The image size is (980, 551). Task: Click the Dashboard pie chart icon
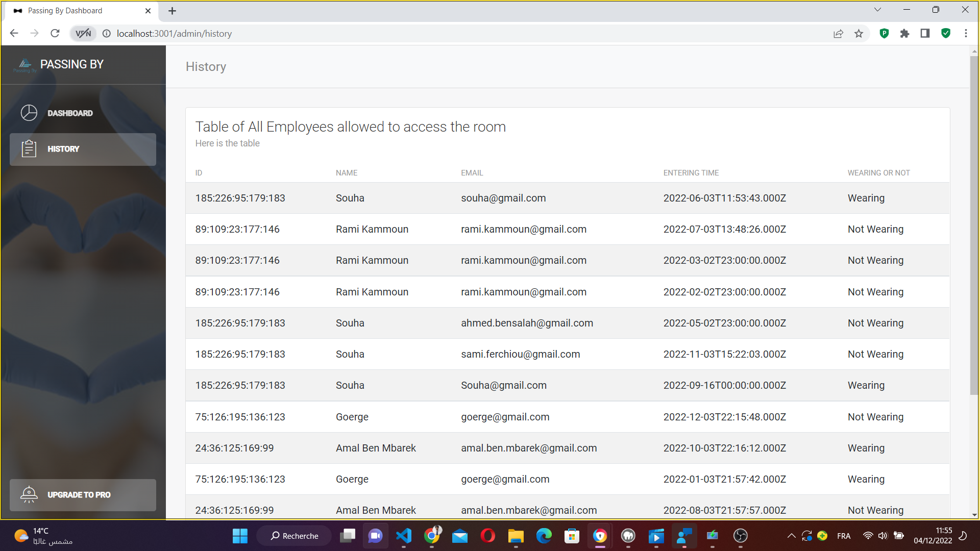click(x=29, y=113)
